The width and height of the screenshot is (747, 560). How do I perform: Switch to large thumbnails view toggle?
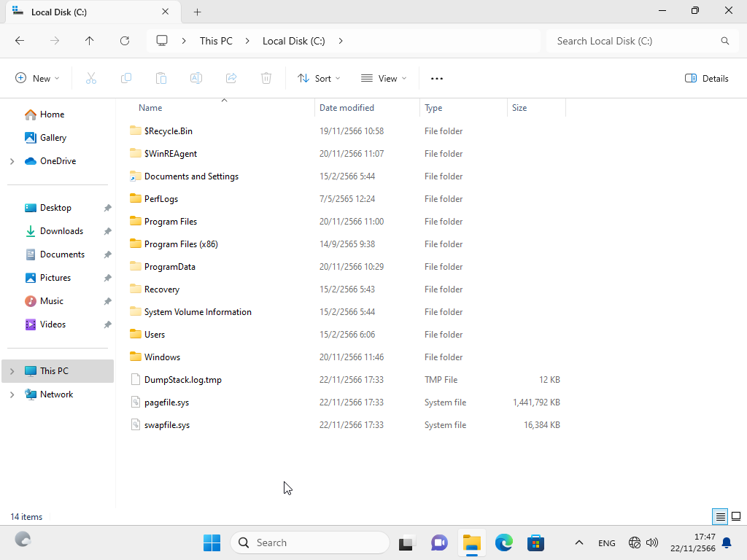[x=736, y=516]
